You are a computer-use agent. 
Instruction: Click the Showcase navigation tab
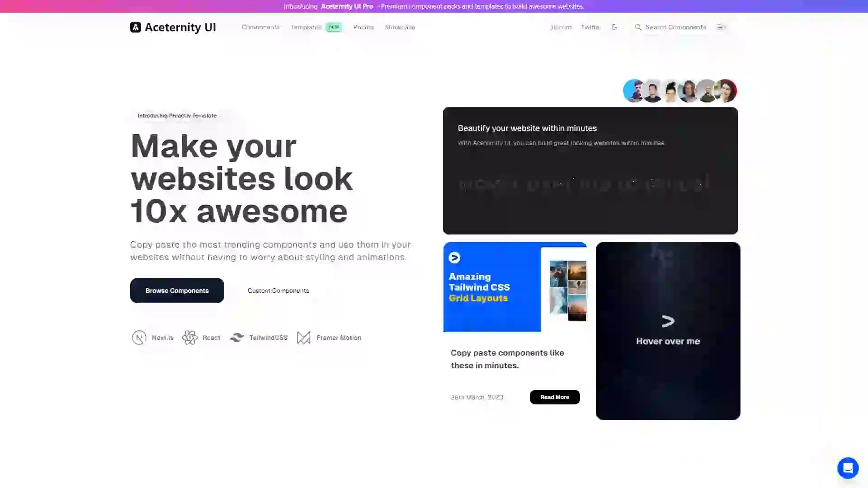click(x=400, y=27)
